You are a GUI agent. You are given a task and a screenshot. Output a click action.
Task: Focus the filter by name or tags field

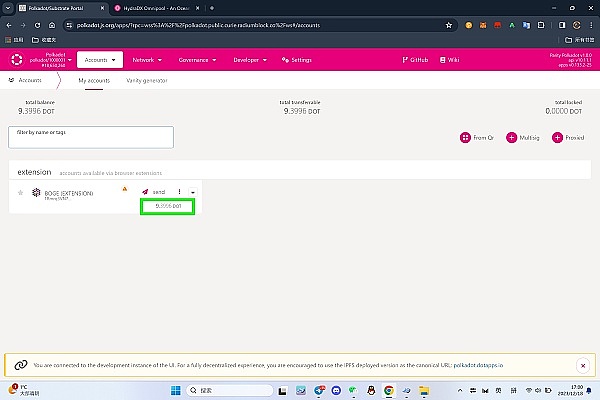click(x=91, y=137)
